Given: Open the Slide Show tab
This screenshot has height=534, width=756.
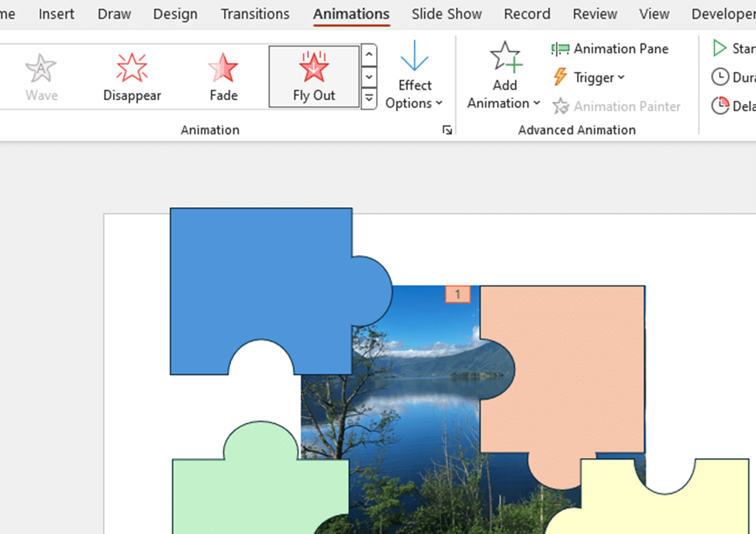Looking at the screenshot, I should (447, 14).
